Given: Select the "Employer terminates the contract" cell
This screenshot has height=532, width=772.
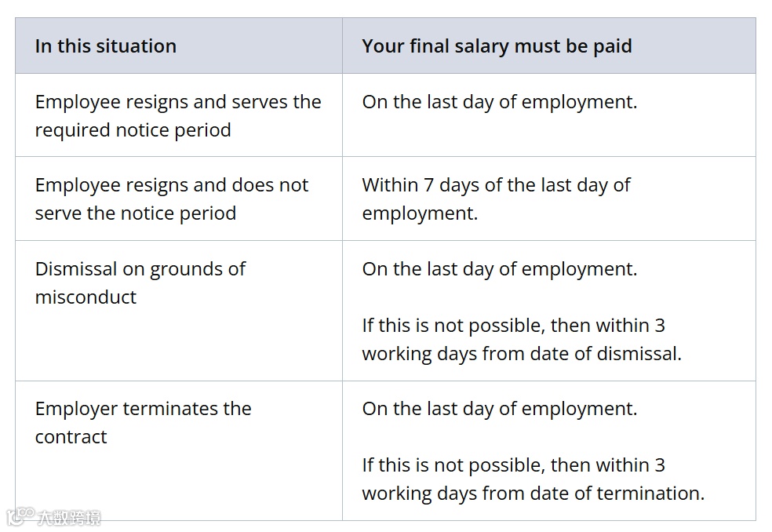Looking at the screenshot, I should tap(143, 422).
